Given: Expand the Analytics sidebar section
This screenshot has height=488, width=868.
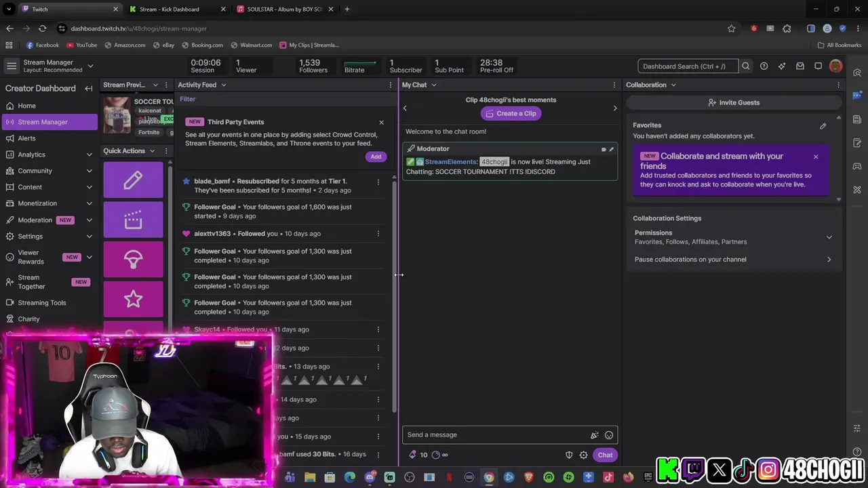Looking at the screenshot, I should pos(89,155).
